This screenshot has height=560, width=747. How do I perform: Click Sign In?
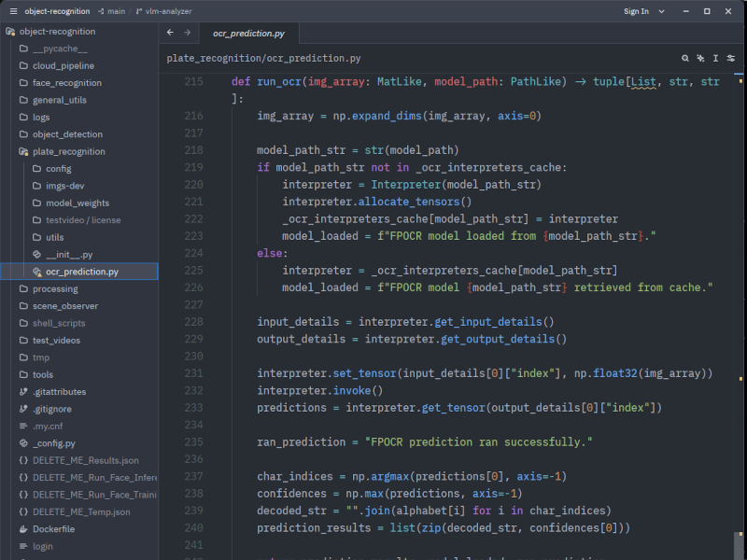click(636, 11)
